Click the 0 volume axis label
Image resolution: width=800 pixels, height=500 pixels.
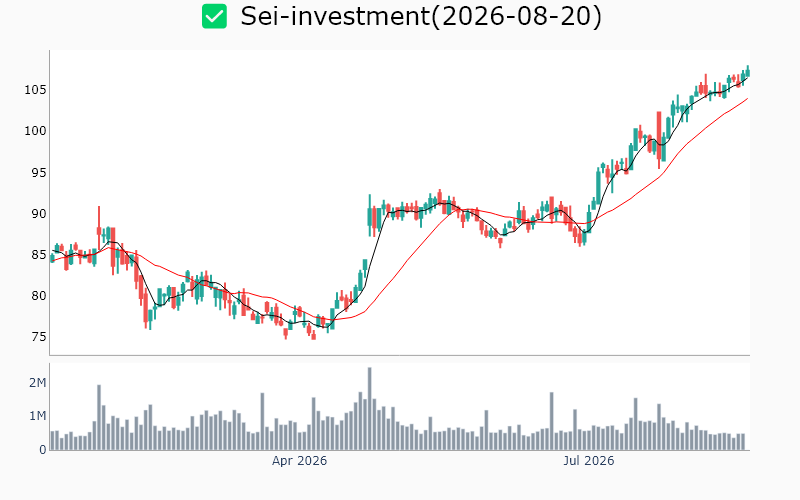point(43,450)
